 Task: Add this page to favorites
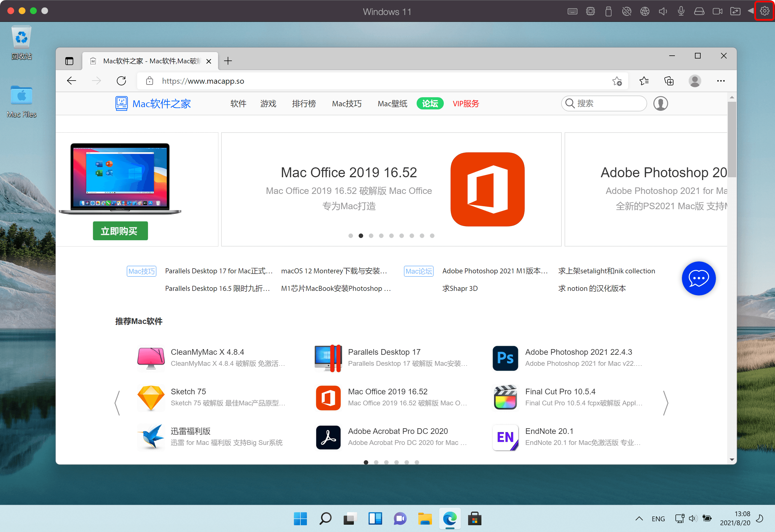click(617, 81)
